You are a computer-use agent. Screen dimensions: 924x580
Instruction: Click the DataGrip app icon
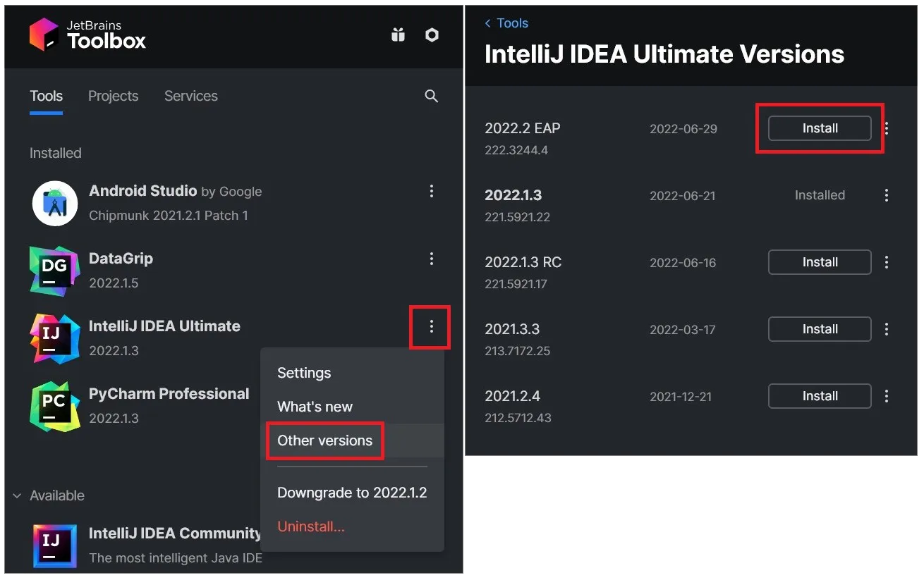click(54, 271)
